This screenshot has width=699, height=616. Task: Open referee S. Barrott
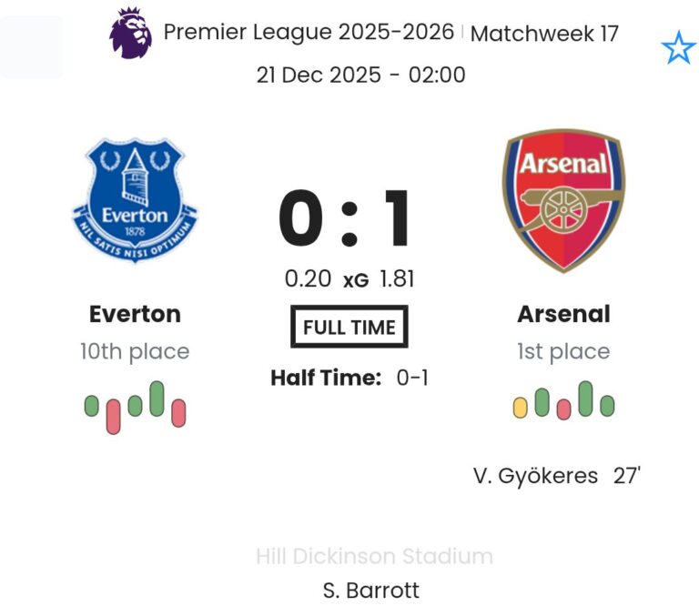(x=371, y=590)
